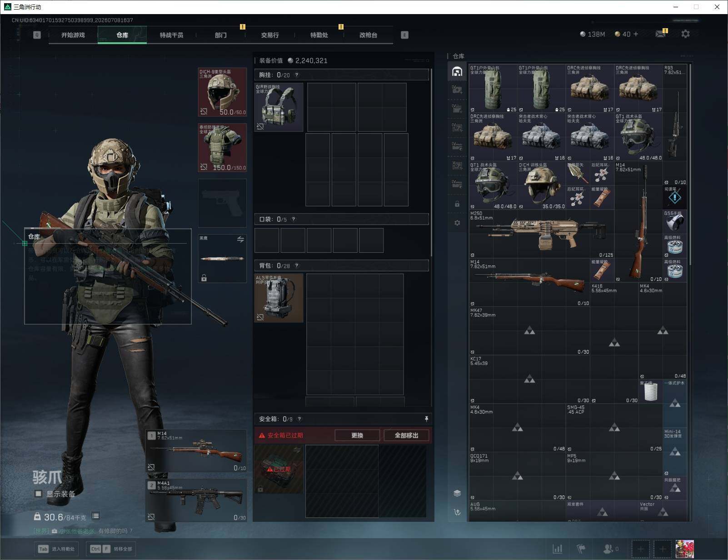Click the plus to add premium currency
This screenshot has height=560, width=728.
click(636, 34)
